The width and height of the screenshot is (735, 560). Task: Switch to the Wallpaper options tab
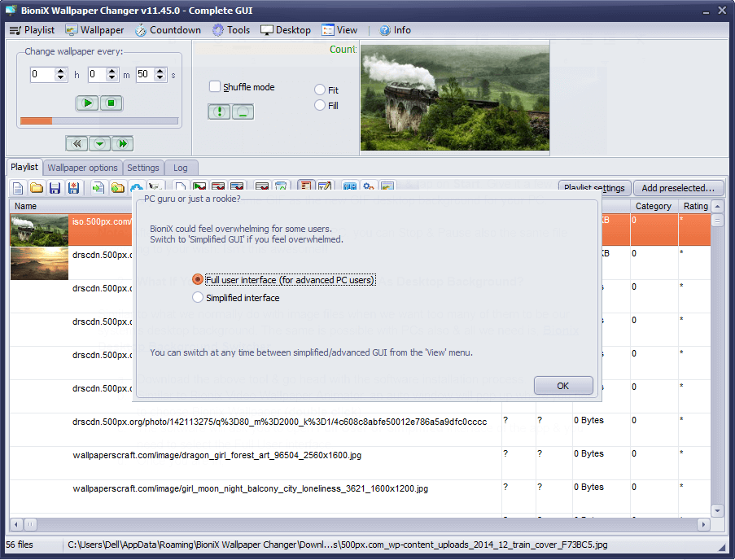[82, 168]
